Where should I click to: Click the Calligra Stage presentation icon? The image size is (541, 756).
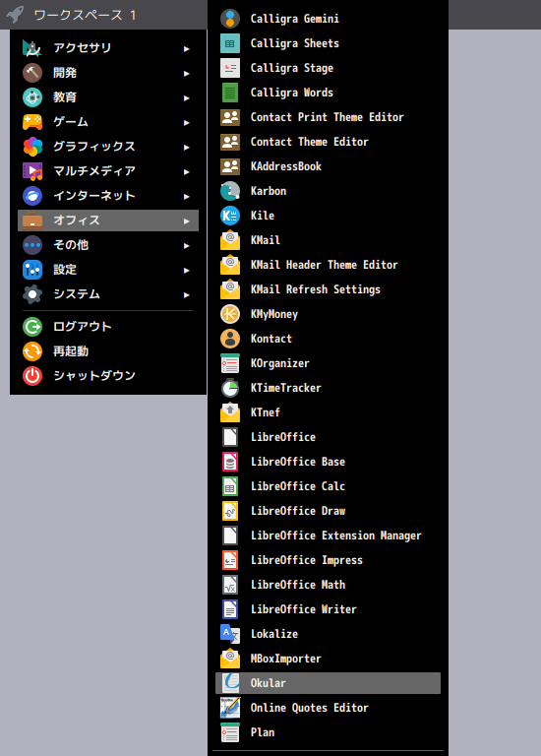(230, 68)
